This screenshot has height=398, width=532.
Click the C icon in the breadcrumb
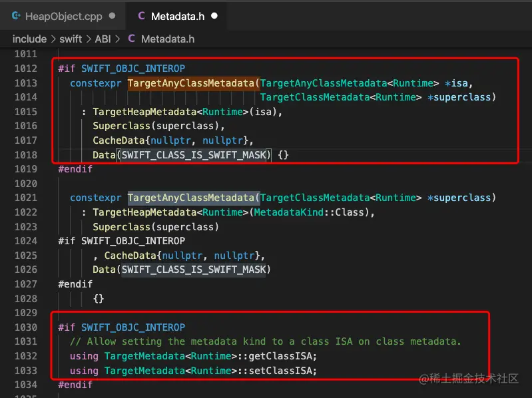(x=131, y=39)
